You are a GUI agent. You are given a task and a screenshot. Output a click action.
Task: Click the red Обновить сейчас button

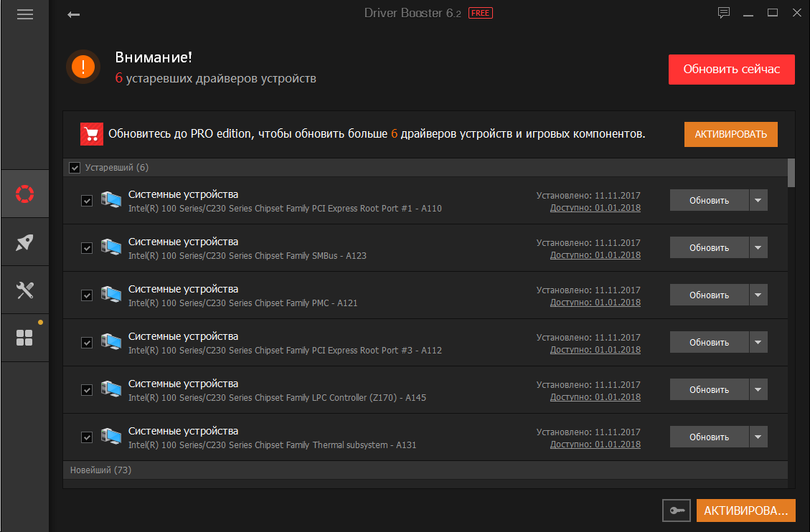(732, 69)
